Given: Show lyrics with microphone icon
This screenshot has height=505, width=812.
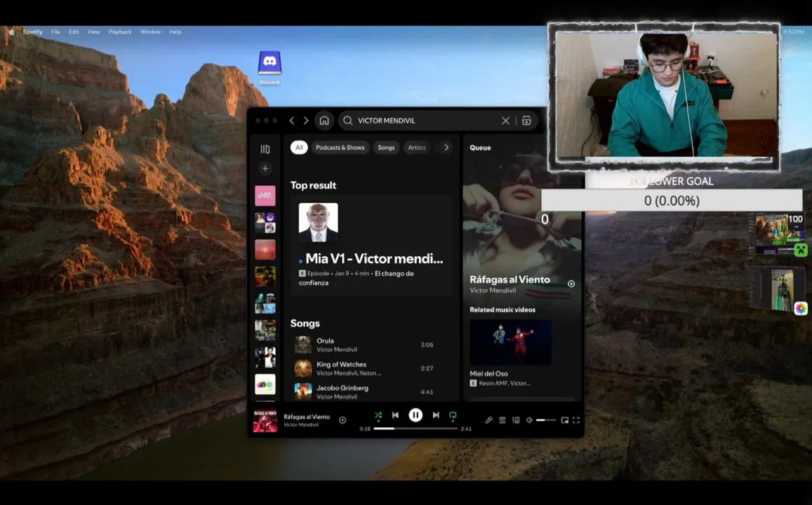Looking at the screenshot, I should click(488, 420).
